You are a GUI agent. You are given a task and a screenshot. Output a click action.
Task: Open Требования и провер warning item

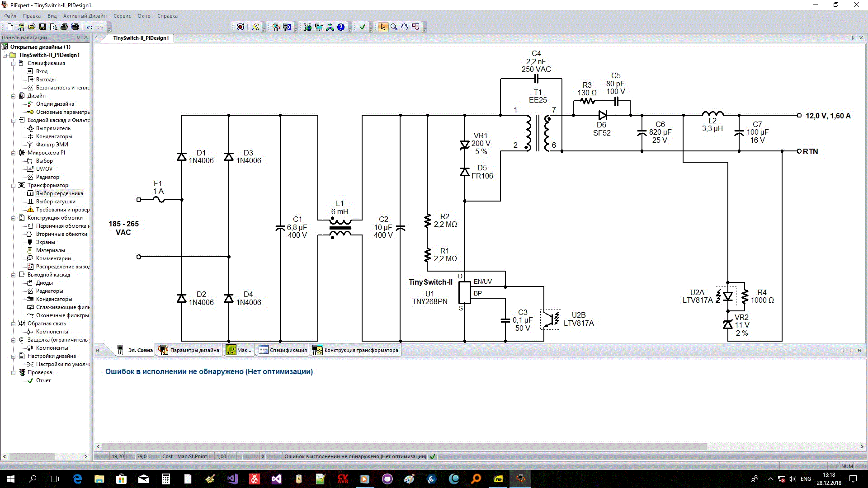coord(62,210)
